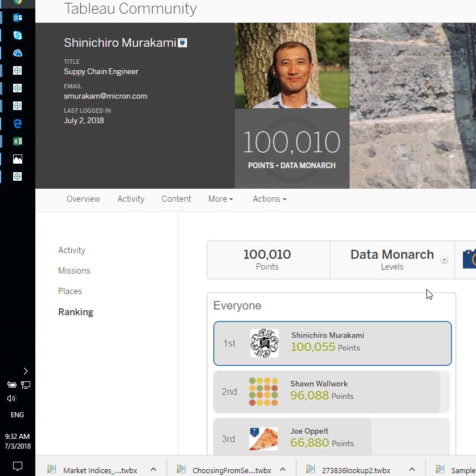The width and height of the screenshot is (476, 476).
Task: Expand the More dropdown menu
Action: (221, 199)
